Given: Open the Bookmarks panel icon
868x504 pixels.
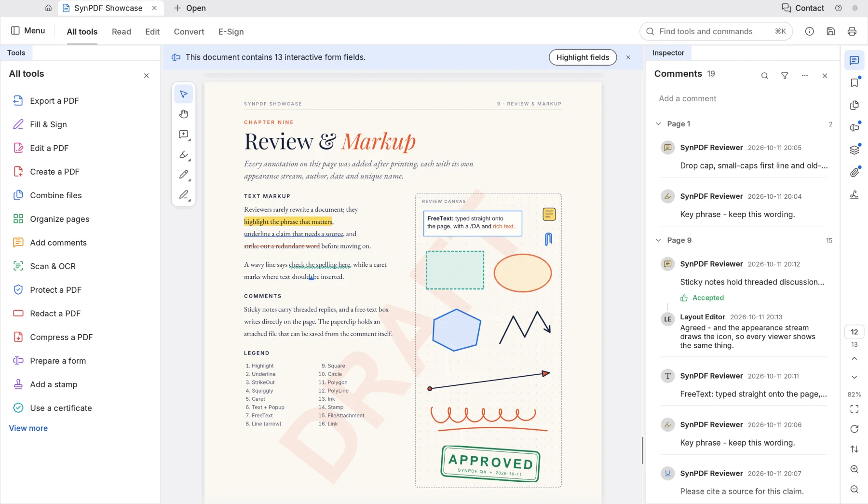Looking at the screenshot, I should coord(854,82).
